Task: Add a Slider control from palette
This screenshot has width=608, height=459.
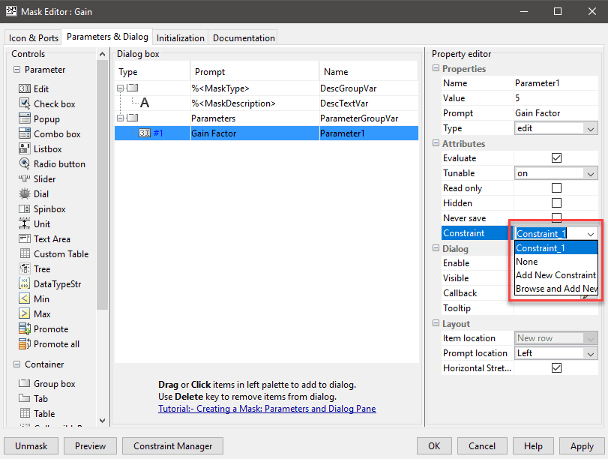Action: click(x=37, y=179)
